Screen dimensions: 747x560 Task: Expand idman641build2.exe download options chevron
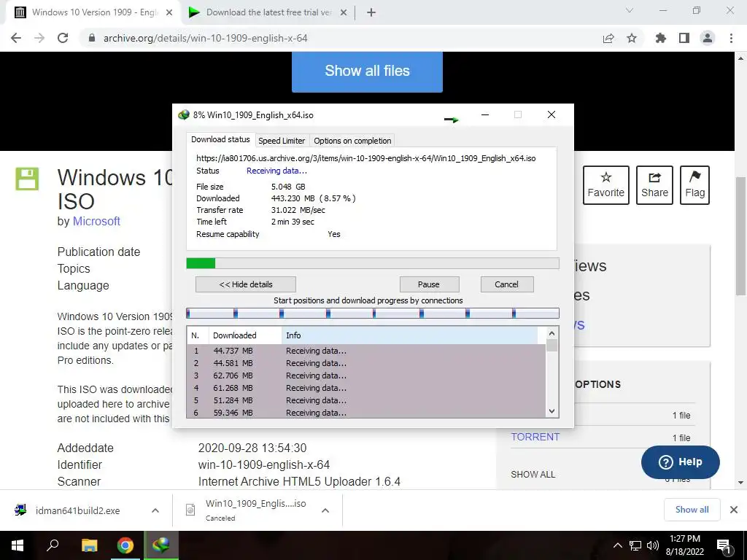point(155,510)
